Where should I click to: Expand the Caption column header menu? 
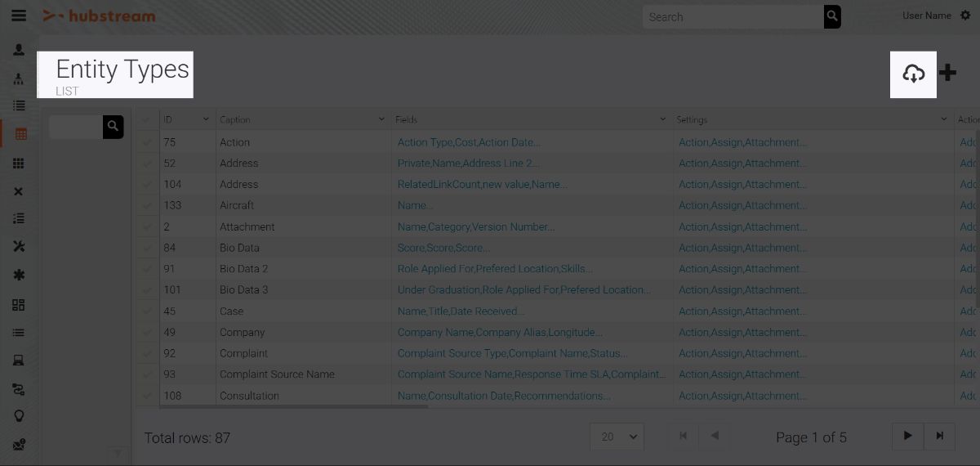point(381,119)
